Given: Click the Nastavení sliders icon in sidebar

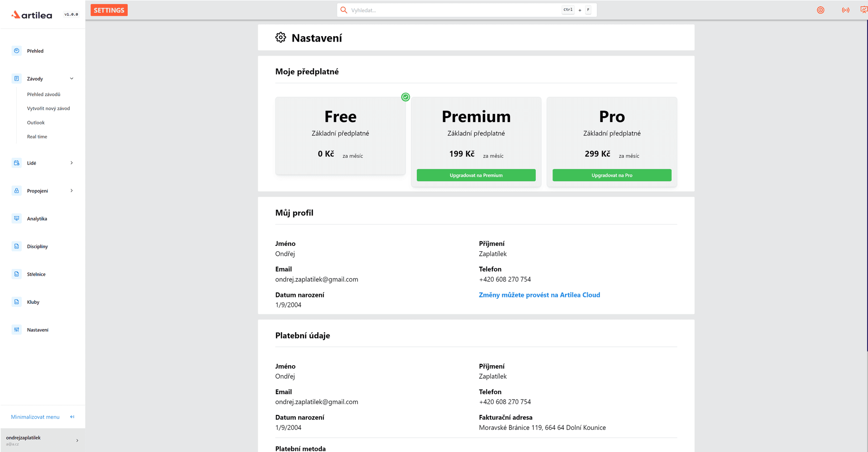Looking at the screenshot, I should 17,330.
